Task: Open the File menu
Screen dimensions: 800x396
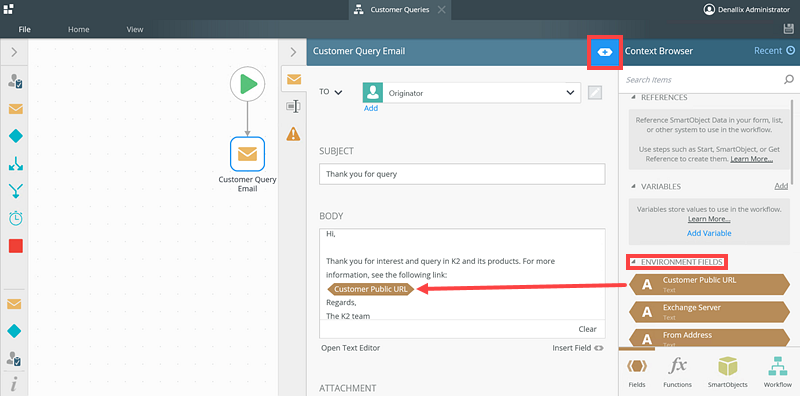Action: coord(24,30)
